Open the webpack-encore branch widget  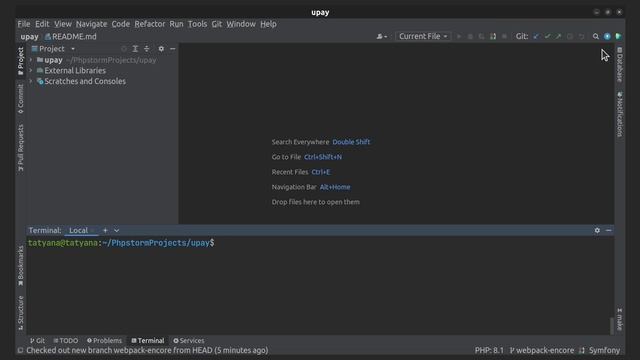(x=542, y=350)
